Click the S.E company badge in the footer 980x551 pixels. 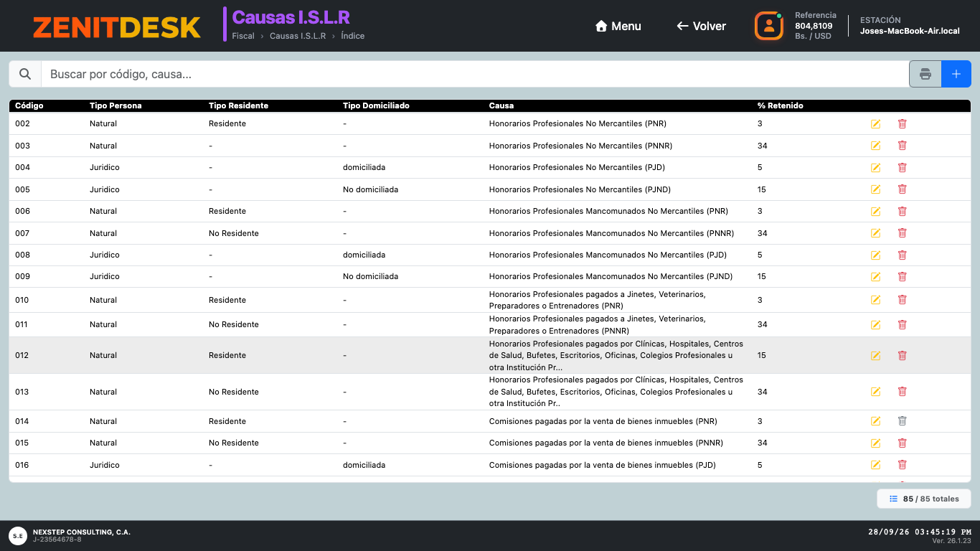(x=18, y=535)
